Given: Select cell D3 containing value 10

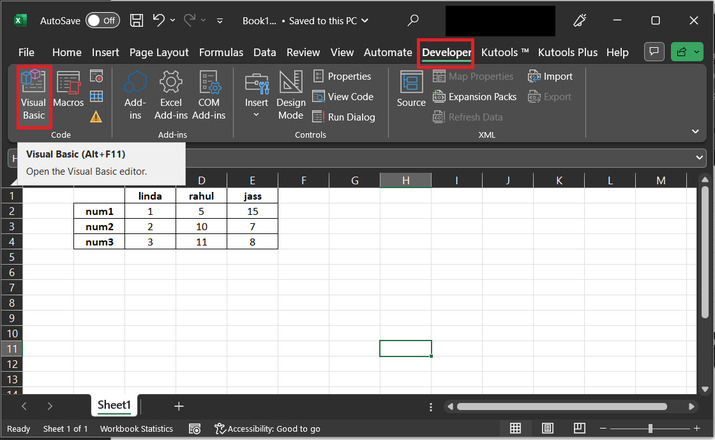Looking at the screenshot, I should pyautogui.click(x=201, y=227).
